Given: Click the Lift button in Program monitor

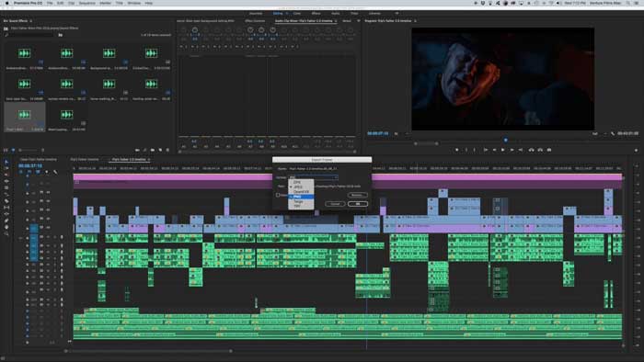Looking at the screenshot, I should (x=531, y=150).
